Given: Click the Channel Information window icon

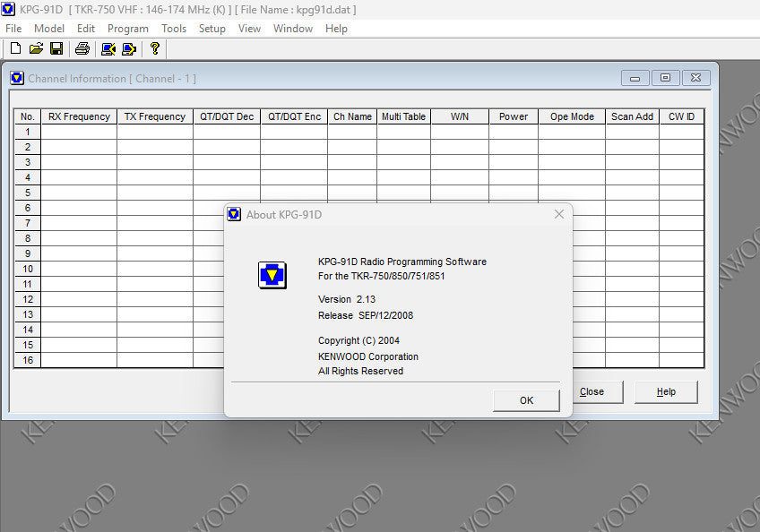Looking at the screenshot, I should pos(17,78).
